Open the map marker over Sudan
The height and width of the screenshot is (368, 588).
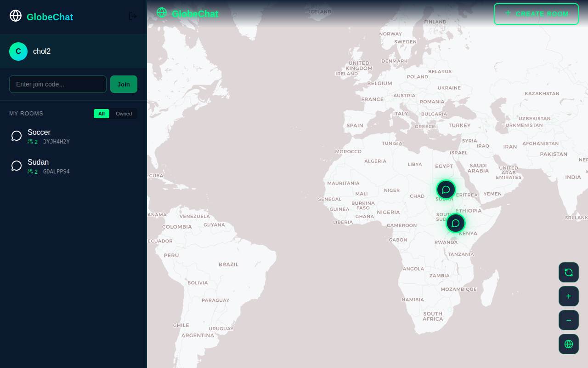click(445, 189)
